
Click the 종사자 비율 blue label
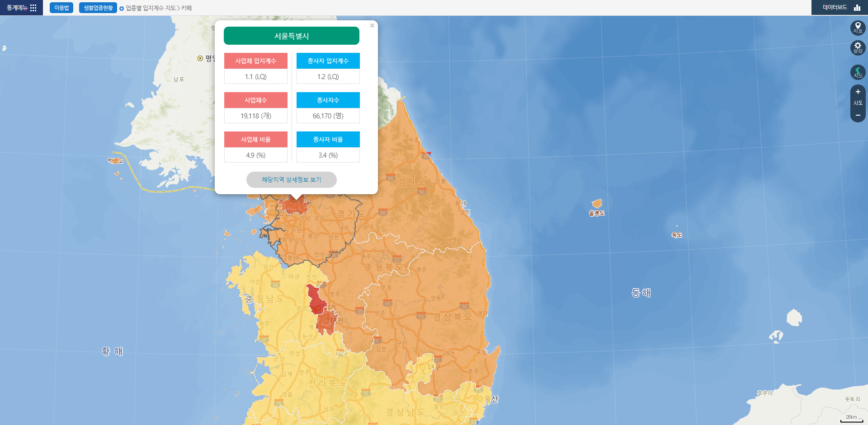point(328,140)
